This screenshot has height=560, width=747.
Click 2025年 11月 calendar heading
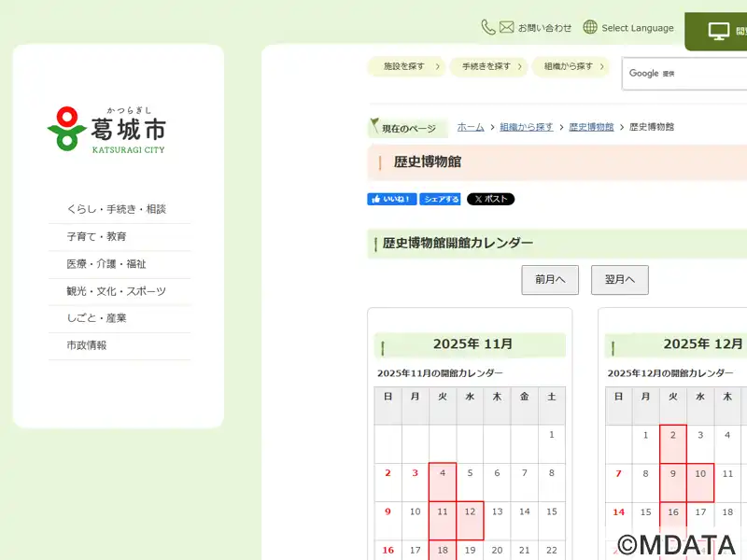click(472, 344)
